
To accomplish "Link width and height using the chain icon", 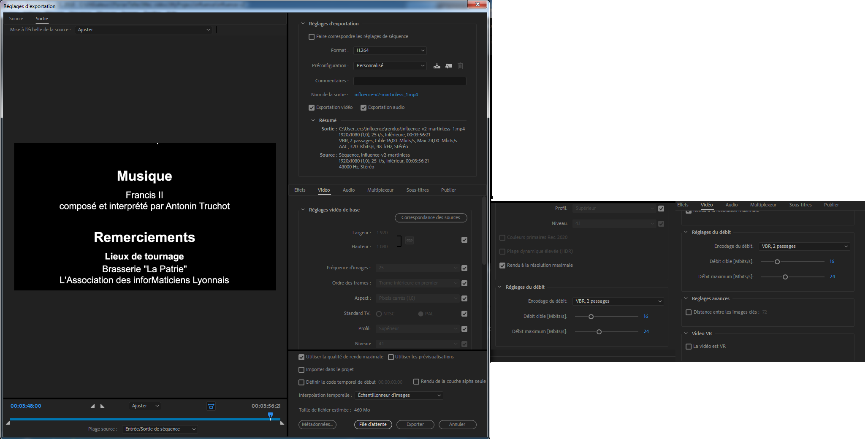I will [409, 240].
